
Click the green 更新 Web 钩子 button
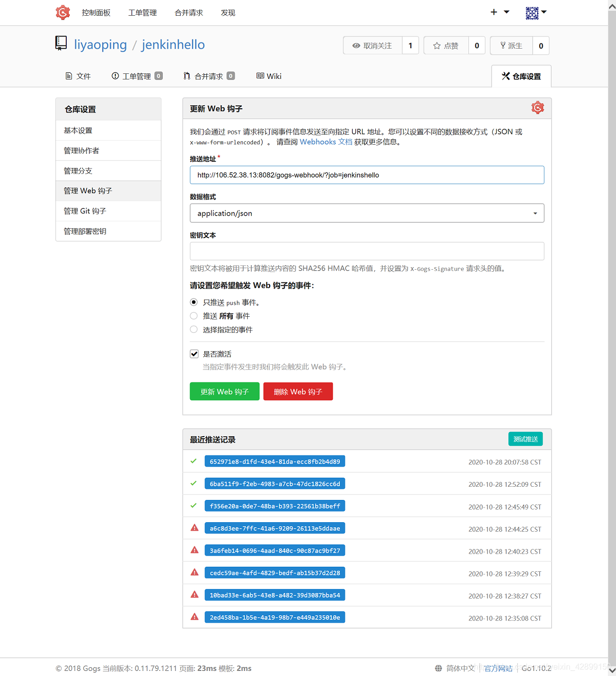pyautogui.click(x=225, y=392)
